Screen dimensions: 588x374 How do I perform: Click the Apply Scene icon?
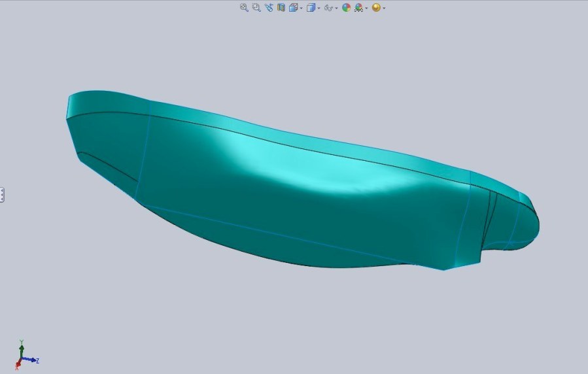358,8
